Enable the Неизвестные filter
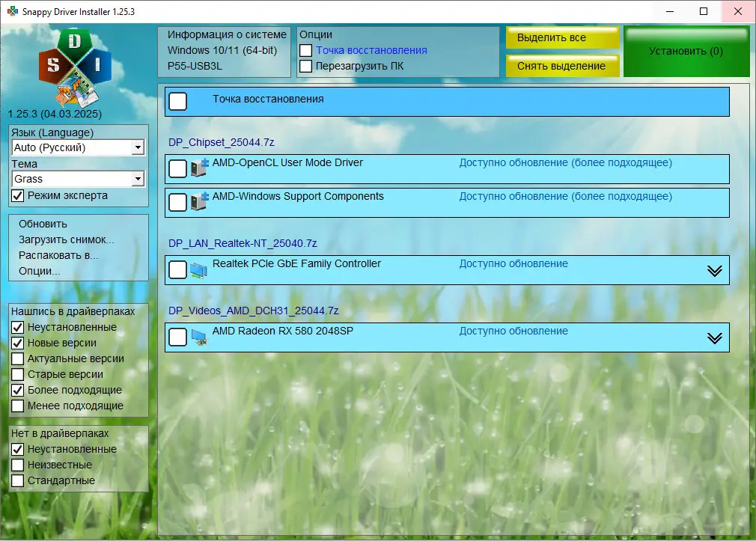756x541 pixels. tap(18, 465)
